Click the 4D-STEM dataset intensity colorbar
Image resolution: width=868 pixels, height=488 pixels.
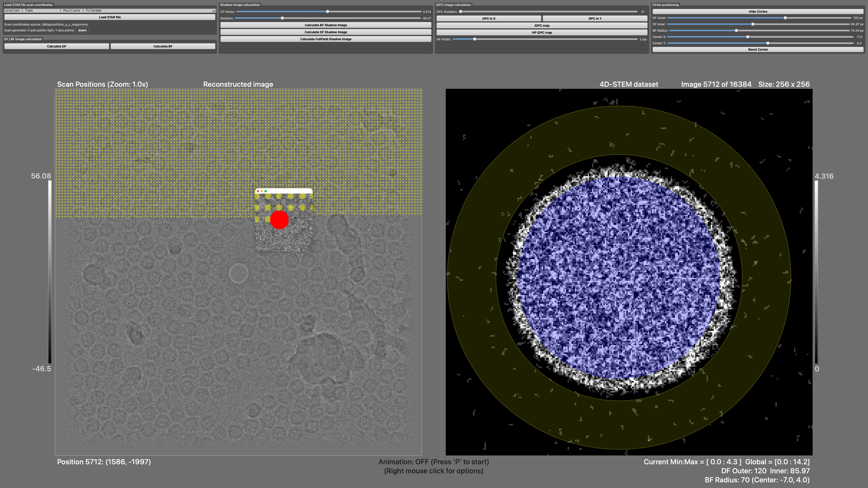pyautogui.click(x=816, y=272)
